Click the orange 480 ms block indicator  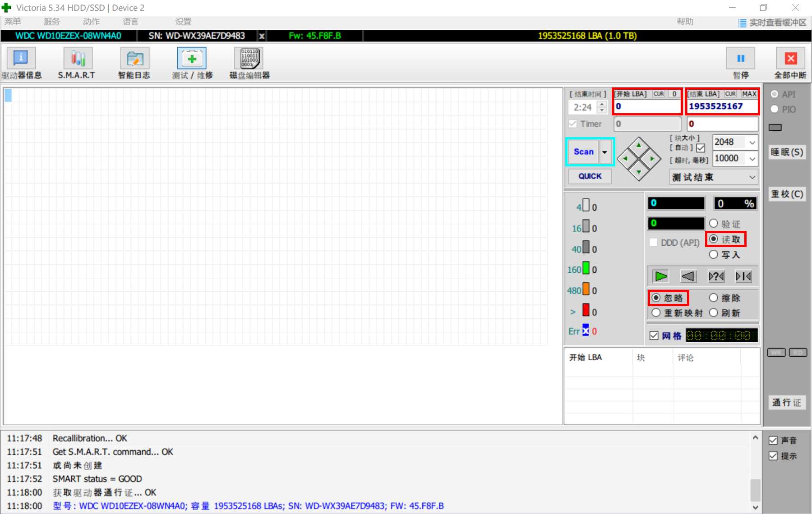pyautogui.click(x=586, y=289)
